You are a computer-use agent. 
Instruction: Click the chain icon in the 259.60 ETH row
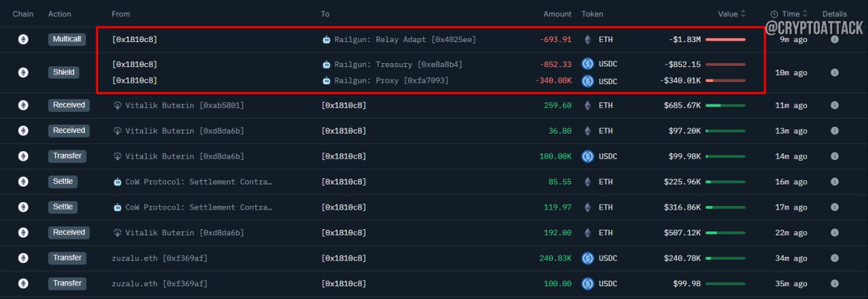pyautogui.click(x=23, y=105)
